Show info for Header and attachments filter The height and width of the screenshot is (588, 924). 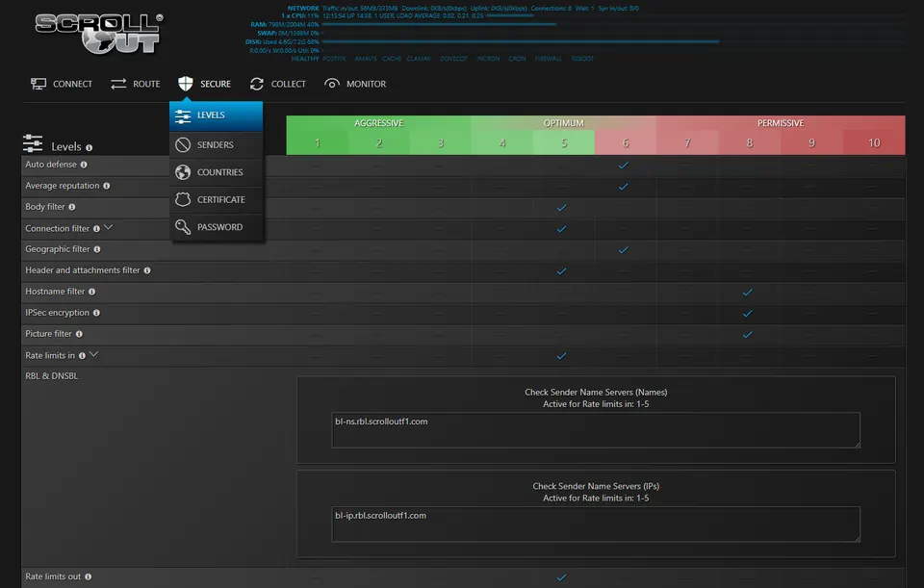(147, 270)
